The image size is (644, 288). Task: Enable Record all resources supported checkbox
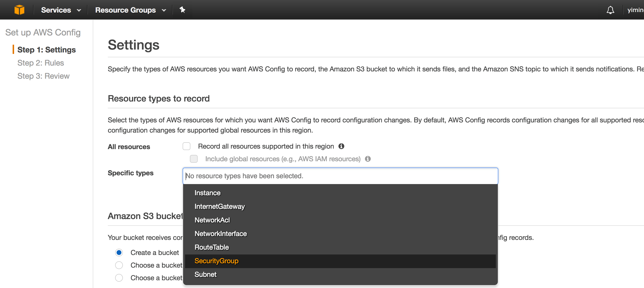click(186, 146)
